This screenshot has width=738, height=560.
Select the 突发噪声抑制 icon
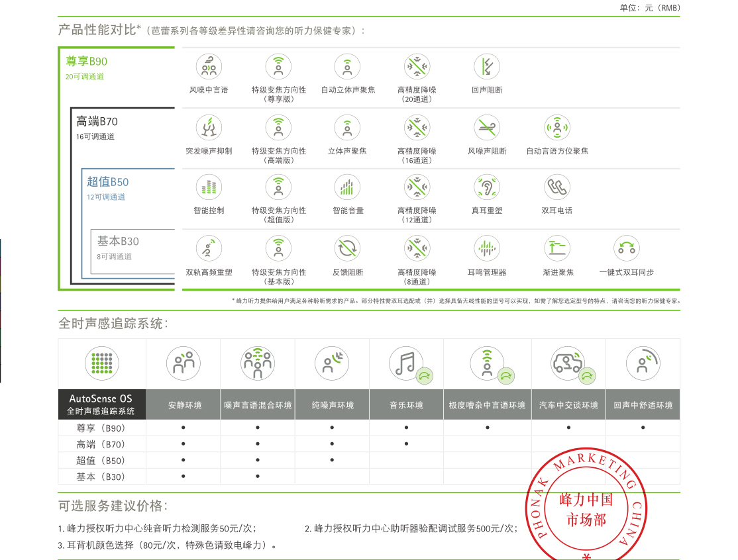click(209, 127)
